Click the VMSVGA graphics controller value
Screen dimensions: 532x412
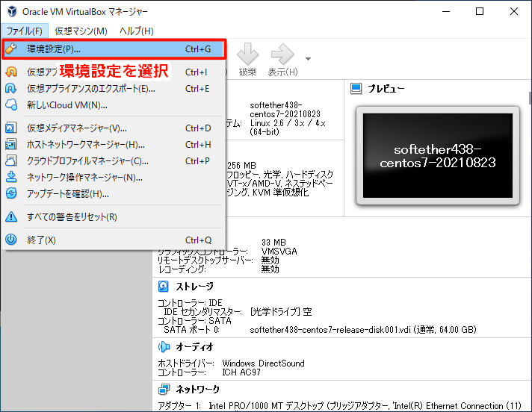click(279, 252)
